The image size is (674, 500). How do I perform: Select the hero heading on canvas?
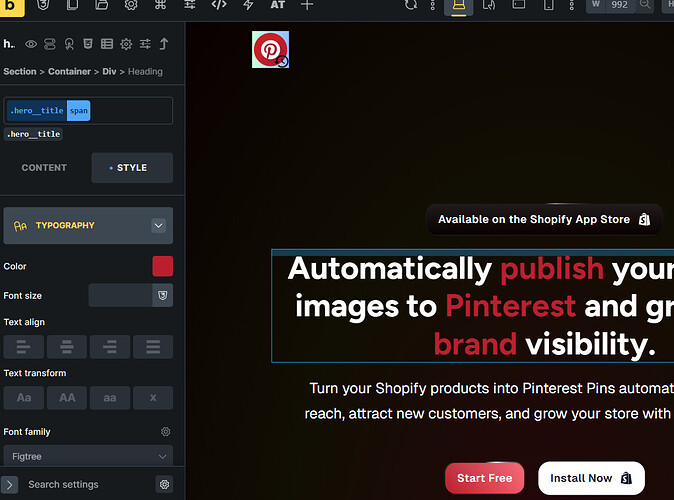(x=473, y=306)
